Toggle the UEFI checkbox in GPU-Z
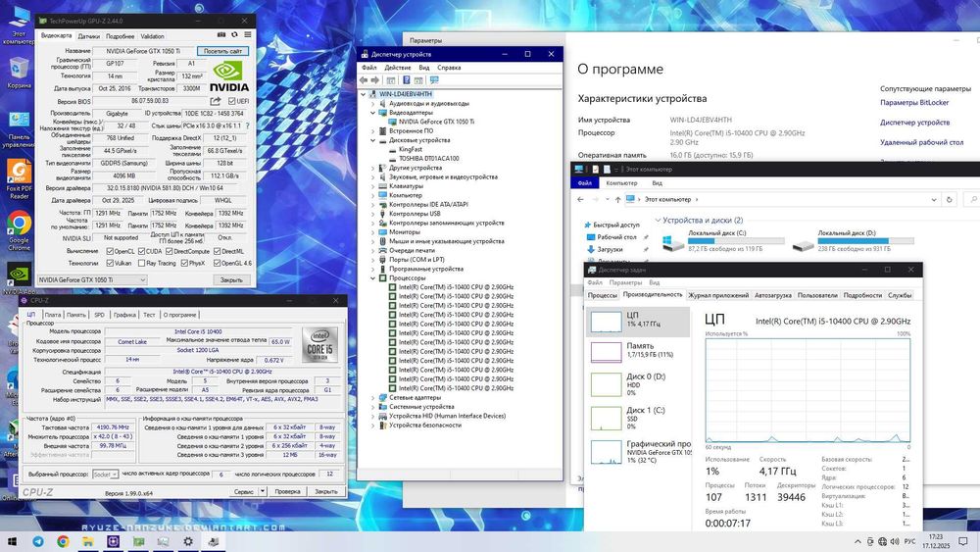 click(x=232, y=101)
